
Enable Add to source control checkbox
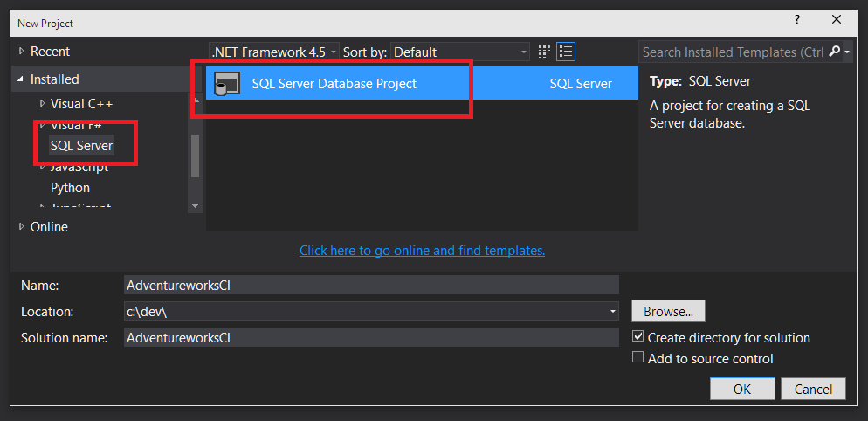pyautogui.click(x=638, y=358)
